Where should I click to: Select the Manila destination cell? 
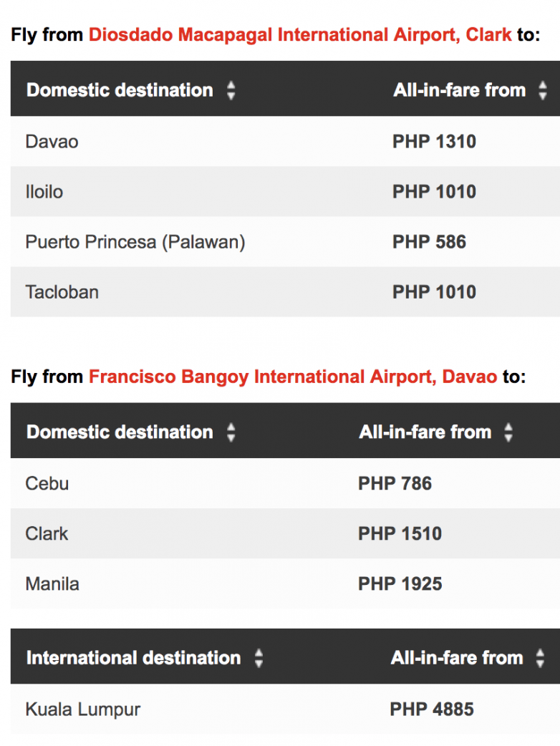52,584
